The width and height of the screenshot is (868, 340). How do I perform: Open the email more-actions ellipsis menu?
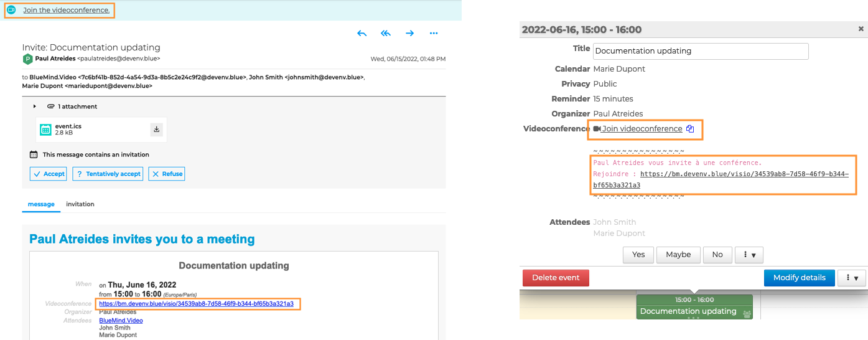434,34
